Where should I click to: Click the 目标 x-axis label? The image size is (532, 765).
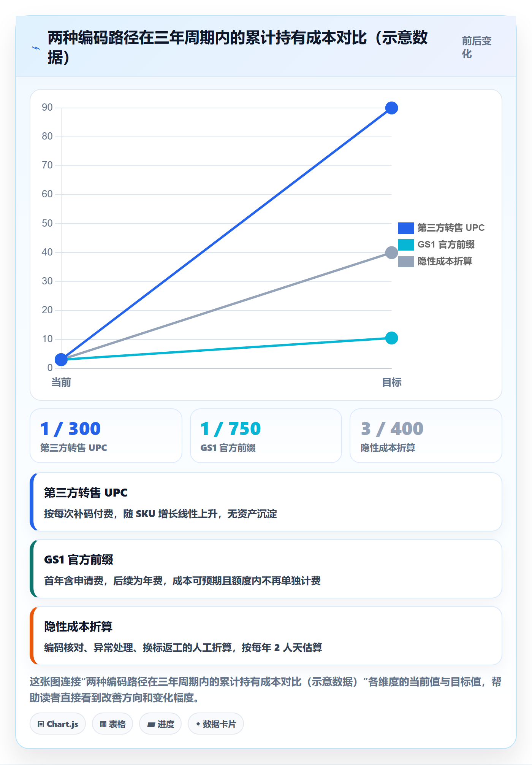click(x=392, y=382)
